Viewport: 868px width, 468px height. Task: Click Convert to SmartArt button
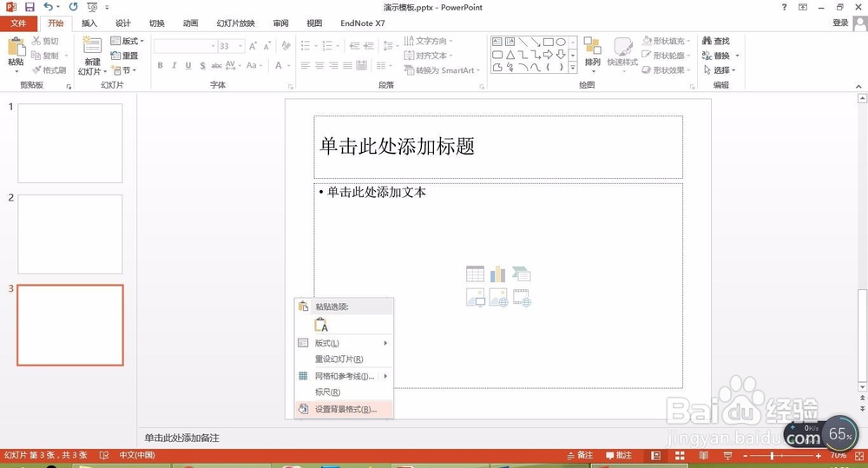(441, 70)
